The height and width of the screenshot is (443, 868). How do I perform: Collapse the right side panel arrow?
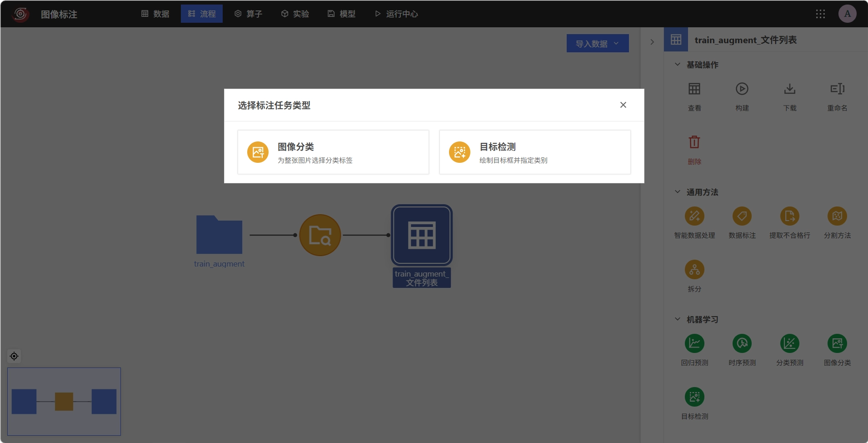[x=652, y=42]
